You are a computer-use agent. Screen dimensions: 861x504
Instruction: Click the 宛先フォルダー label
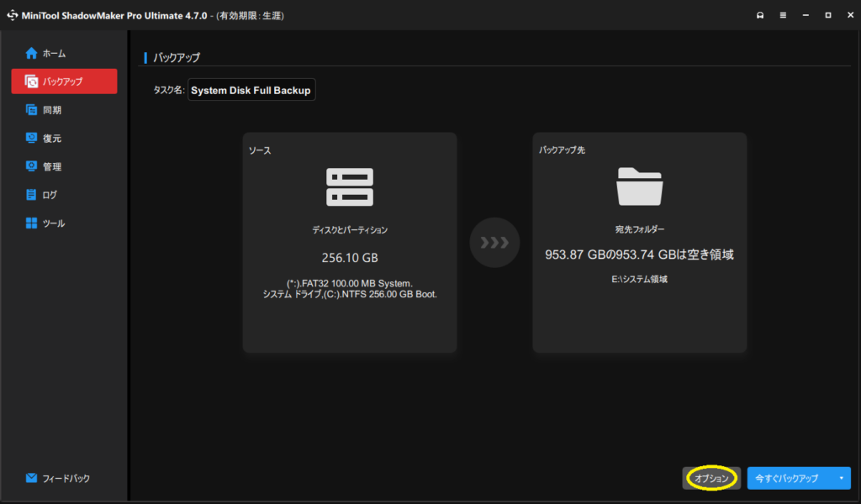click(639, 229)
